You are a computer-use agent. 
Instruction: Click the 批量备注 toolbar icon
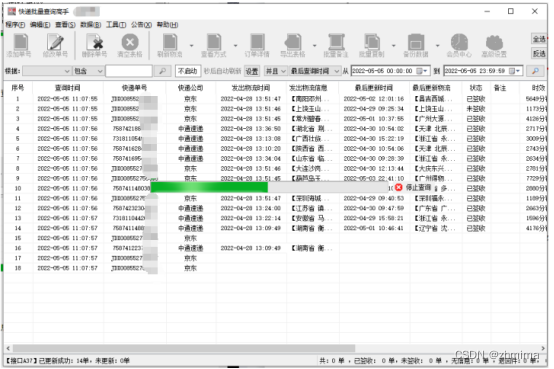point(336,43)
